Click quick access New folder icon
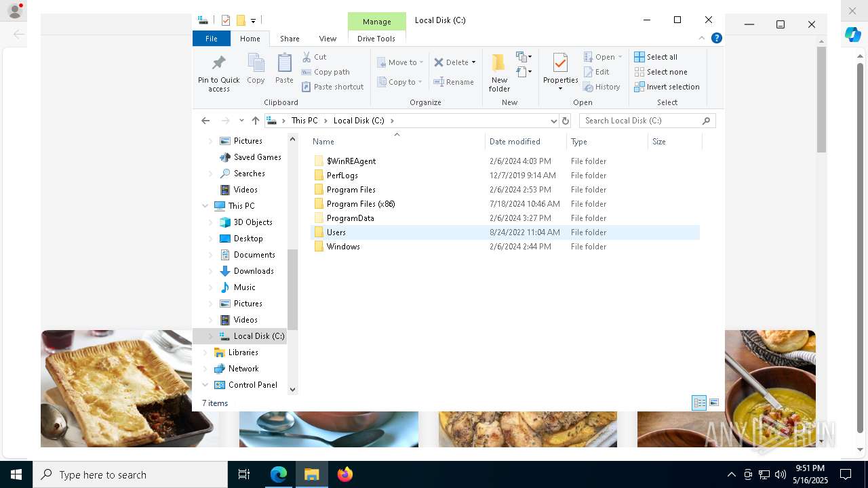The width and height of the screenshot is (868, 488). pos(240,20)
